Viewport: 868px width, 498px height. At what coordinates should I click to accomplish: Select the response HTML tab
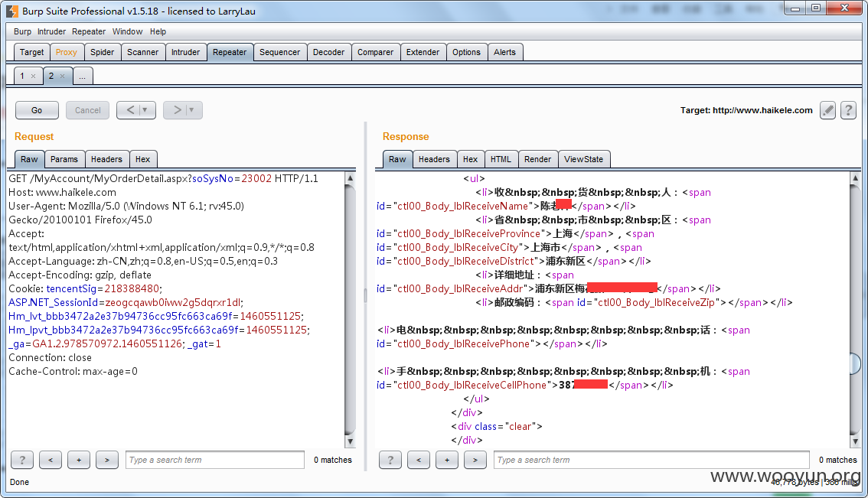click(x=501, y=159)
